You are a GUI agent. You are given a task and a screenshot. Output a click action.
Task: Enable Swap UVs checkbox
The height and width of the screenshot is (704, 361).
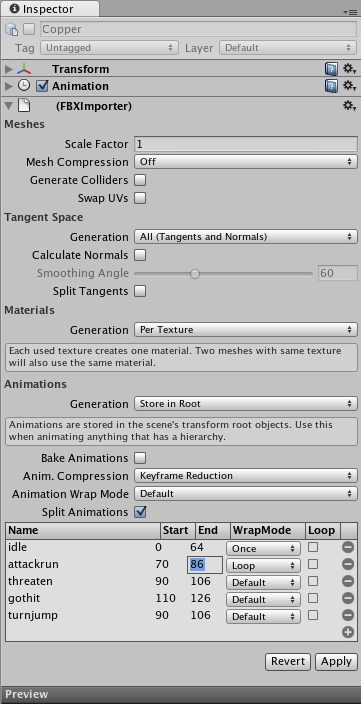point(141,198)
